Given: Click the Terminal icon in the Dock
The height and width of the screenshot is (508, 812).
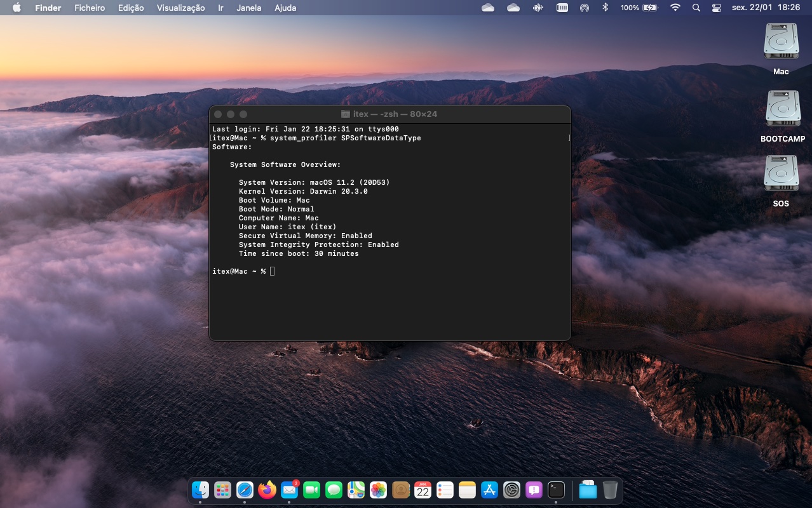Looking at the screenshot, I should (x=556, y=490).
